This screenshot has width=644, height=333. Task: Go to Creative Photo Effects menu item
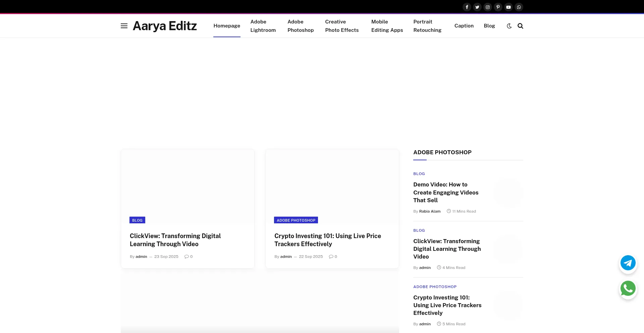pos(342,26)
